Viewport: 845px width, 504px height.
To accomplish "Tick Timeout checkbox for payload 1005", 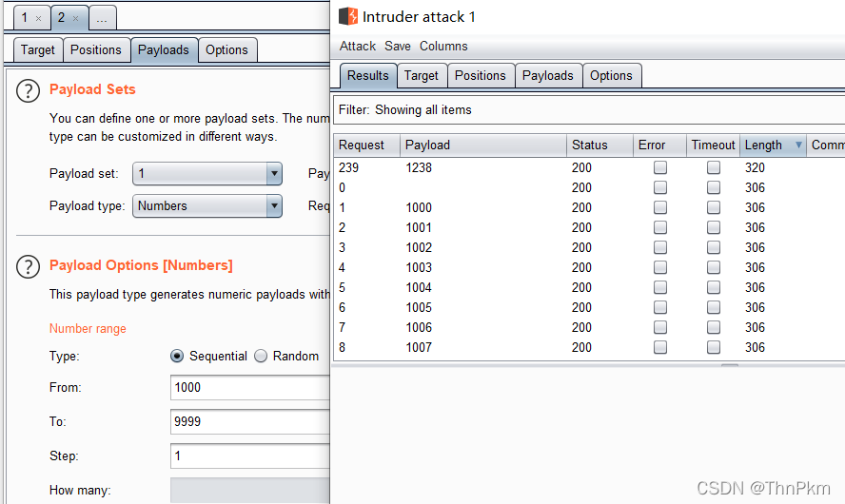I will (x=714, y=307).
